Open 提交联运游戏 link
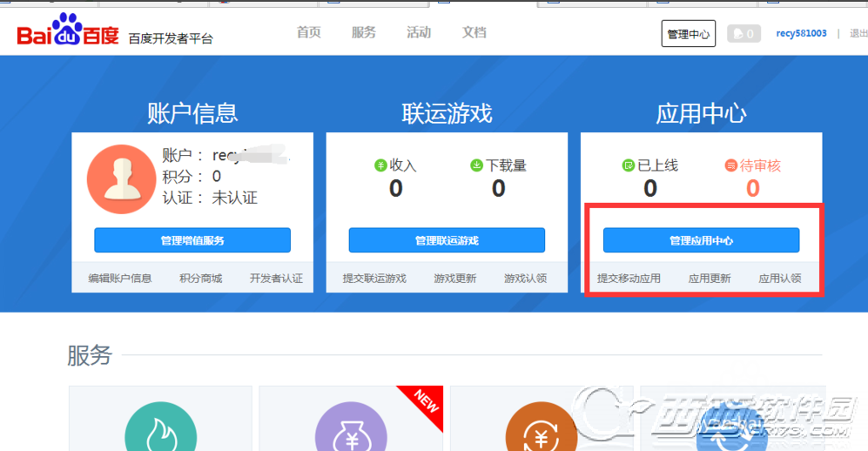868x451 pixels. click(x=374, y=279)
